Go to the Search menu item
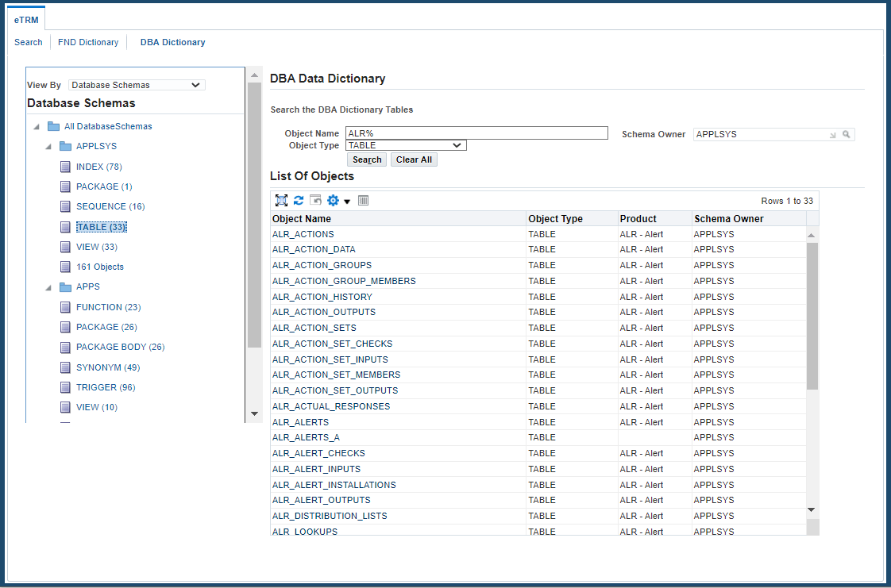The image size is (891, 588). [x=29, y=42]
